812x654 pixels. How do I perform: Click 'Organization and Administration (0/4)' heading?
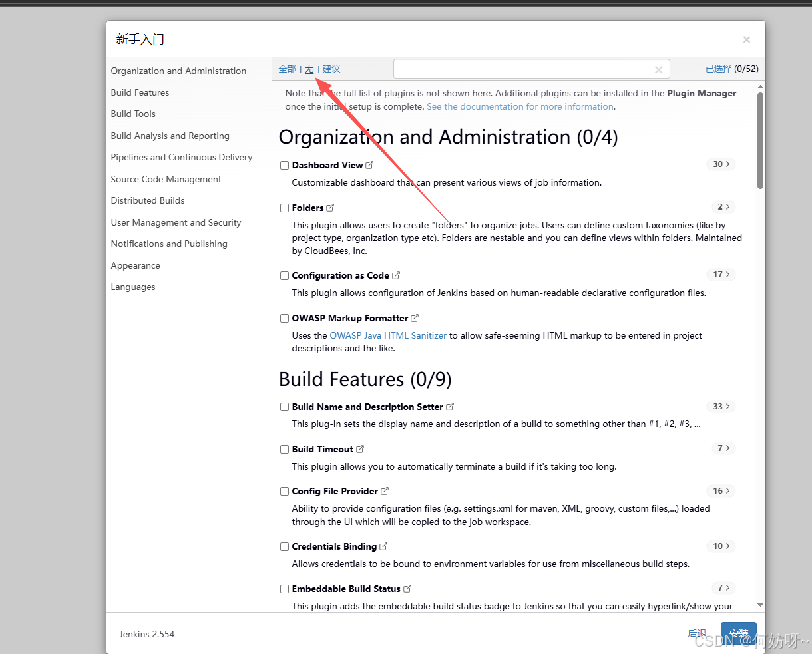tap(449, 137)
